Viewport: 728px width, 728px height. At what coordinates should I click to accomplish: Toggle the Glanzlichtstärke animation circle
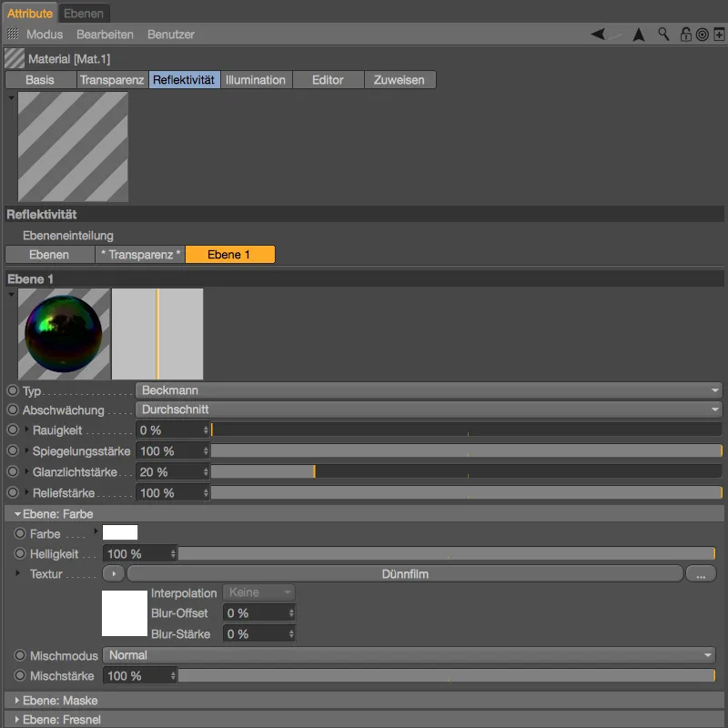click(13, 471)
